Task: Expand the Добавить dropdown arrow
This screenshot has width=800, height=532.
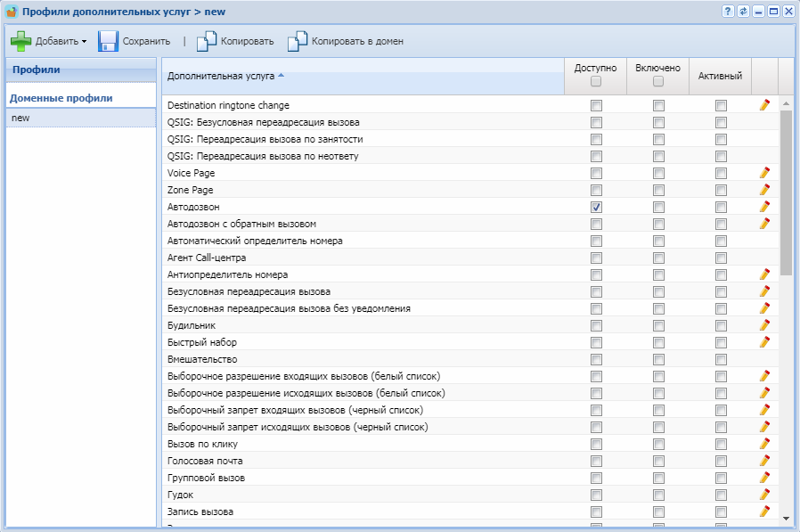Action: pos(84,42)
